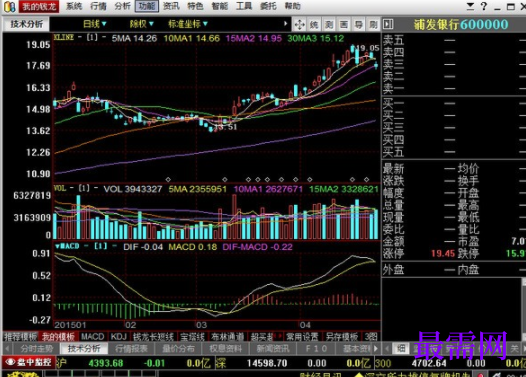Image resolution: width=526 pixels, height=377 pixels.
Task: Click the 300 index value 4702.64
Action: [x=429, y=363]
